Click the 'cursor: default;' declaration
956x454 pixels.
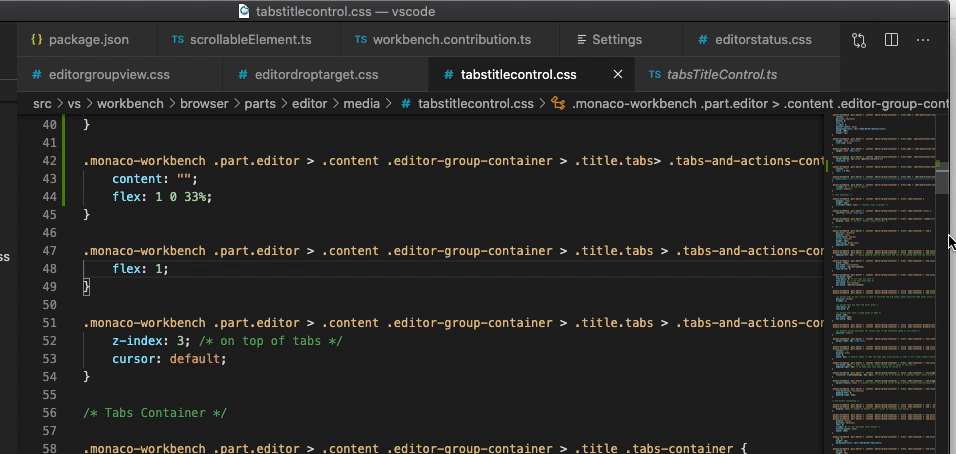169,358
